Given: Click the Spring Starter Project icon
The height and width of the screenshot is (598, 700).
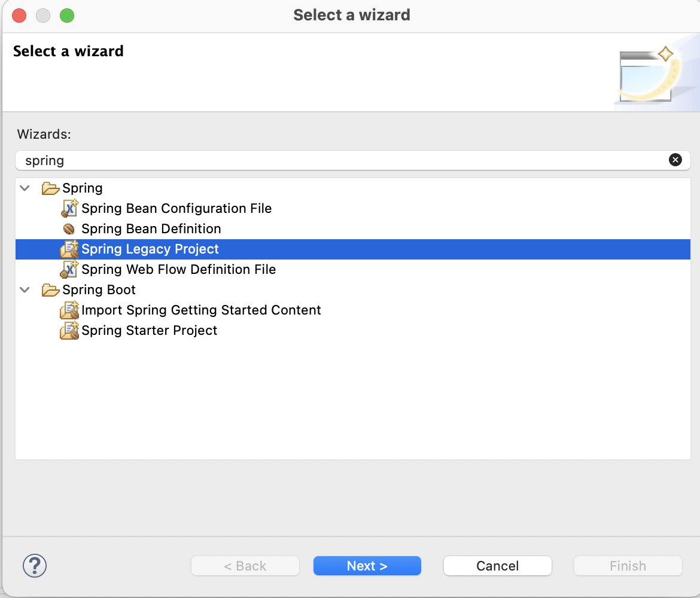Looking at the screenshot, I should [x=69, y=331].
